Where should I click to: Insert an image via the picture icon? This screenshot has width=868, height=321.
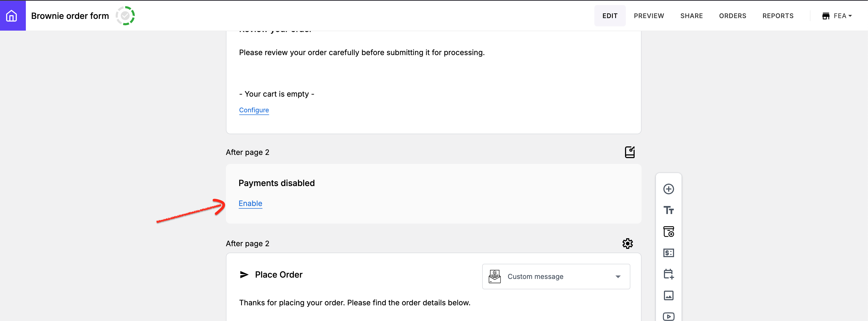pos(668,295)
